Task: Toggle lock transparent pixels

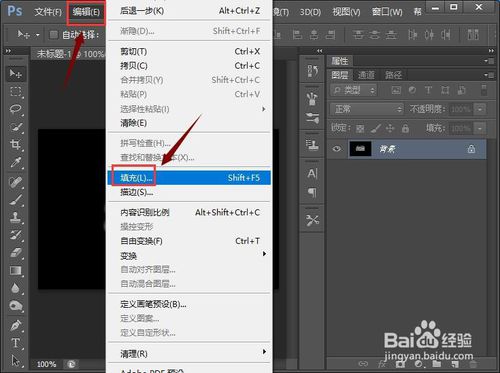Action: (360, 128)
